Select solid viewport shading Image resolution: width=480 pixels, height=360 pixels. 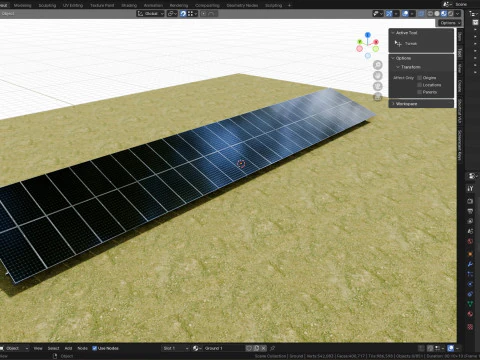pyautogui.click(x=437, y=14)
